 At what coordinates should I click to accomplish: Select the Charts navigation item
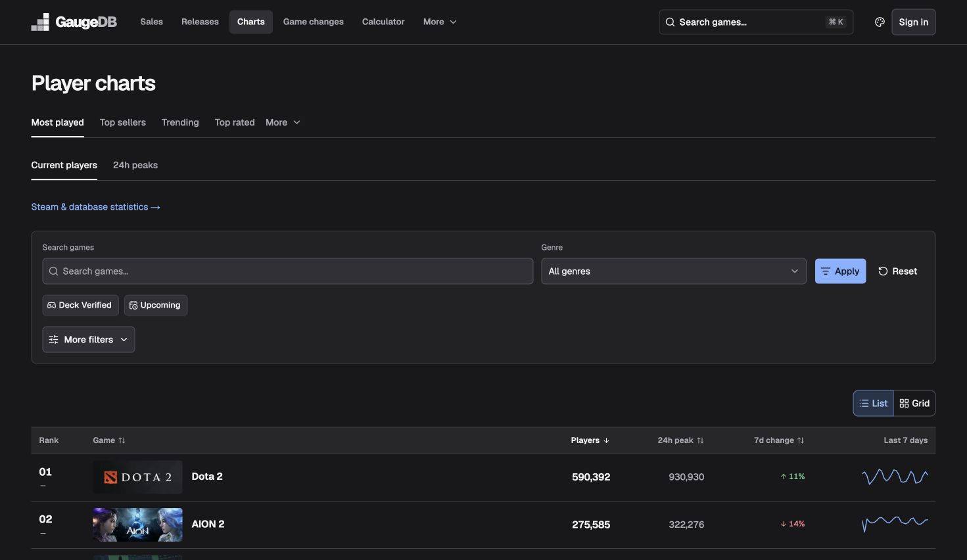tap(251, 22)
